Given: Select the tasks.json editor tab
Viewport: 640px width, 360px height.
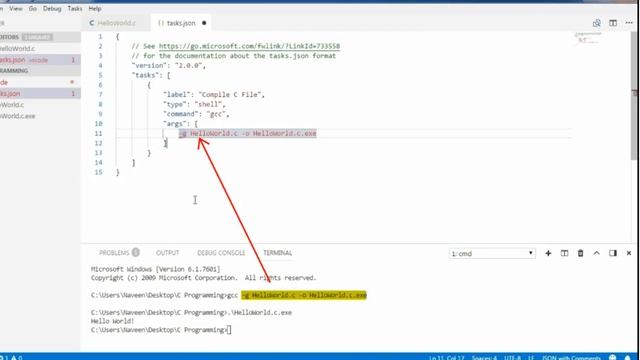Looking at the screenshot, I should 181,23.
